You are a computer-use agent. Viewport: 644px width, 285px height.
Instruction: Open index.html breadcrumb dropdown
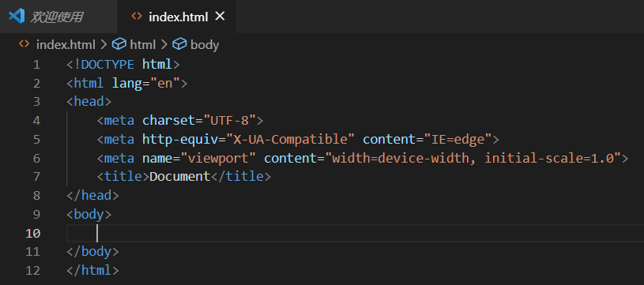pyautogui.click(x=66, y=44)
